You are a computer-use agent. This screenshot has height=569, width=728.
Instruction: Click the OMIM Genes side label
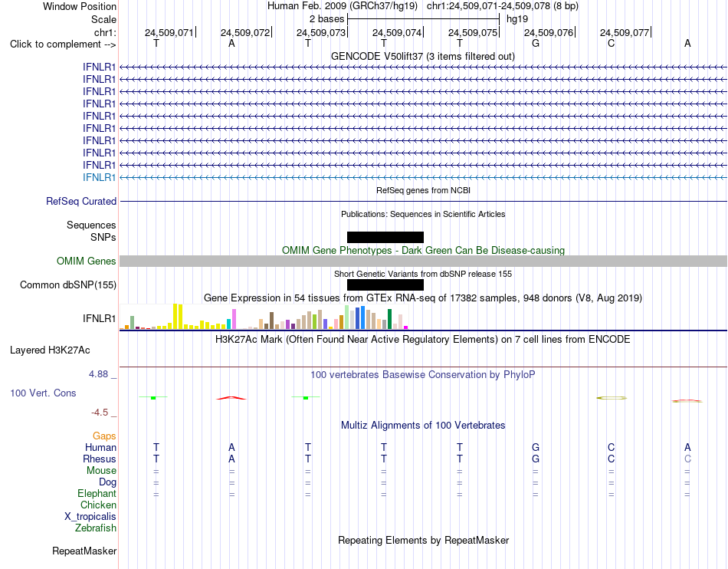click(87, 261)
